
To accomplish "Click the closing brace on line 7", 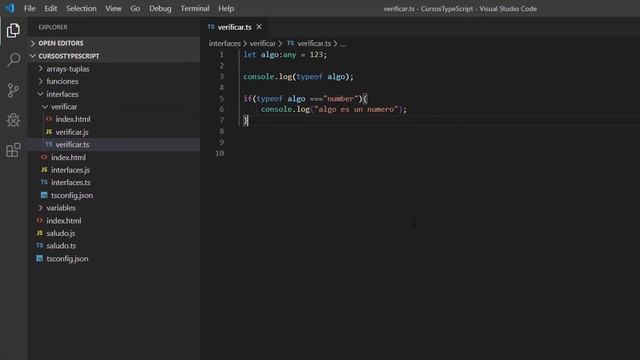I will (x=246, y=120).
